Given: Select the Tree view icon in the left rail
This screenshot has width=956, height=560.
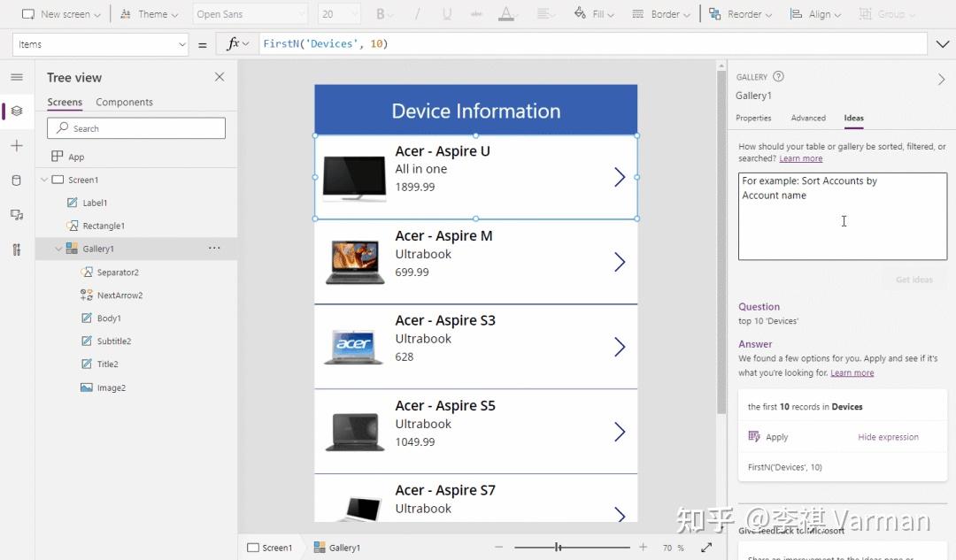Looking at the screenshot, I should (16, 111).
